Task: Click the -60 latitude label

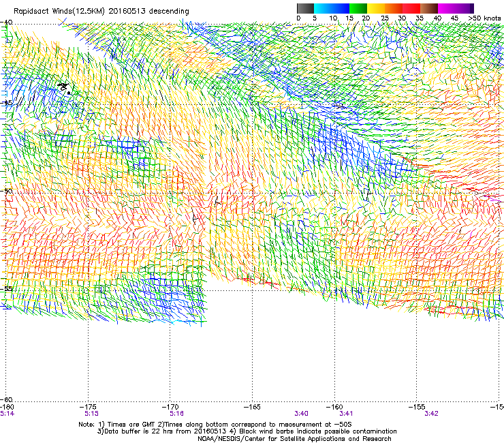Action: coord(6,399)
